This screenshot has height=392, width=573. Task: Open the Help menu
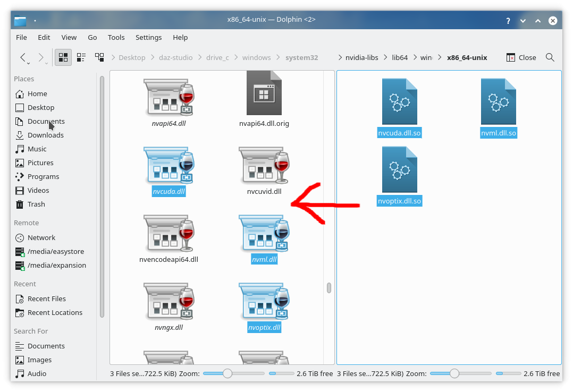(180, 37)
